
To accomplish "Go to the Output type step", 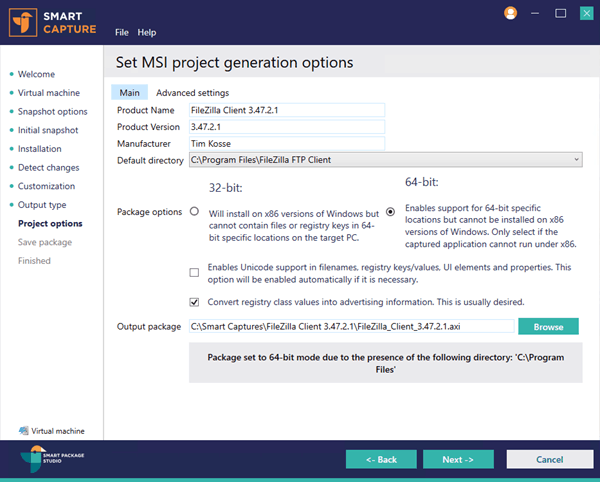I will coord(42,205).
